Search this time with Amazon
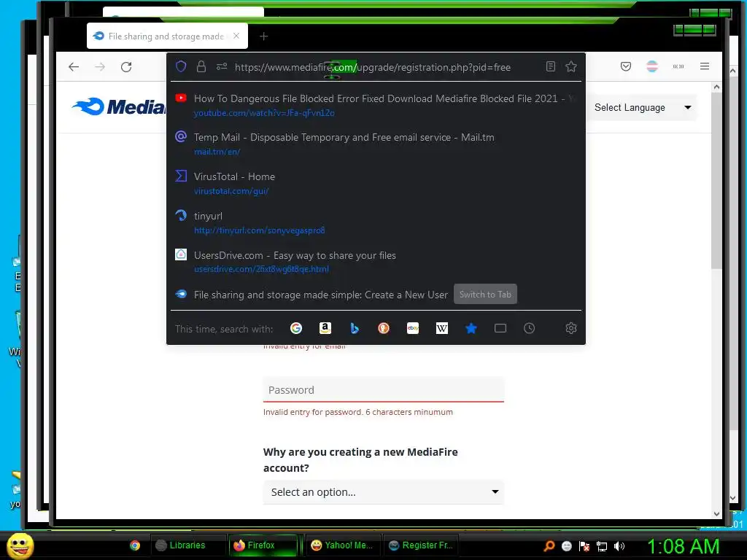This screenshot has width=747, height=560. [x=325, y=328]
